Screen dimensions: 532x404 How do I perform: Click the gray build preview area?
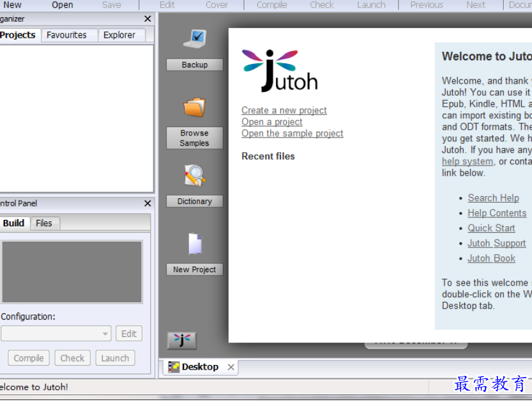click(x=72, y=272)
